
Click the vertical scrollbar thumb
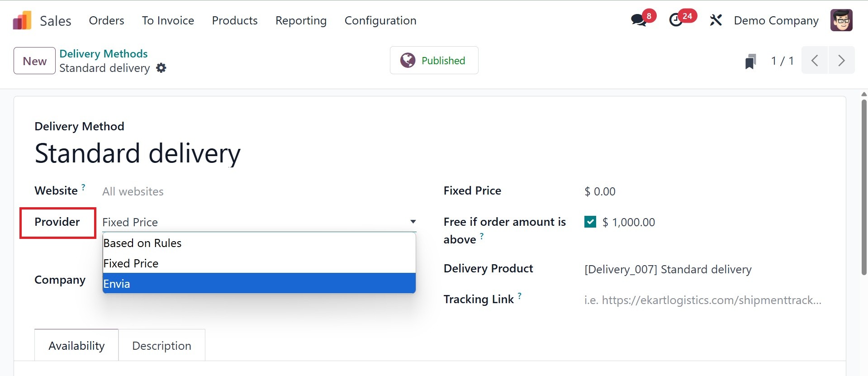pyautogui.click(x=864, y=186)
